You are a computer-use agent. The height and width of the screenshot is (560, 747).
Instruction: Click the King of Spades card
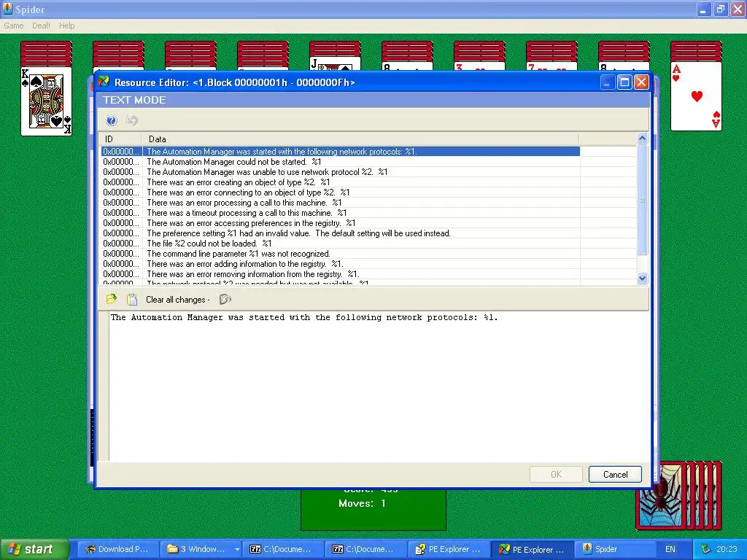coord(46,101)
